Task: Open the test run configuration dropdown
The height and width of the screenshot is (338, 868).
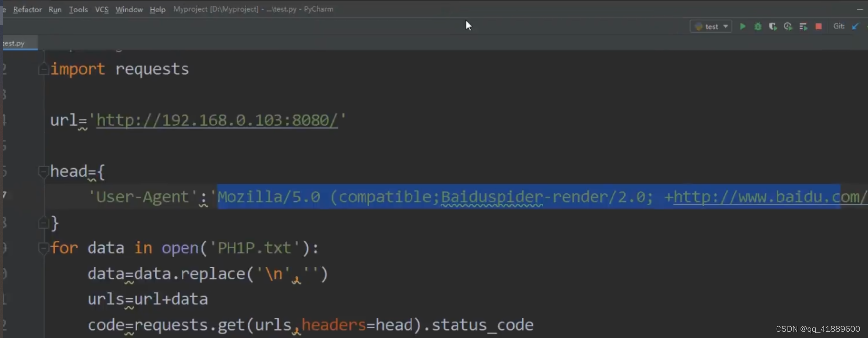Action: [711, 27]
